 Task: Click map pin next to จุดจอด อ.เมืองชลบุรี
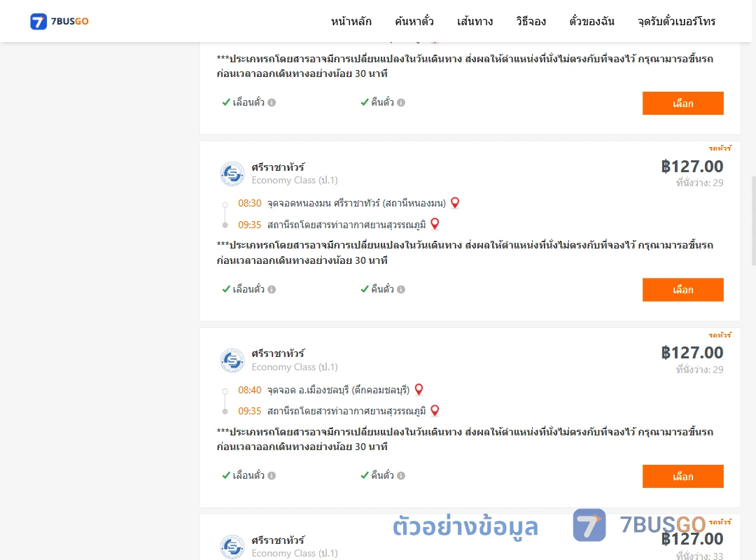point(419,389)
